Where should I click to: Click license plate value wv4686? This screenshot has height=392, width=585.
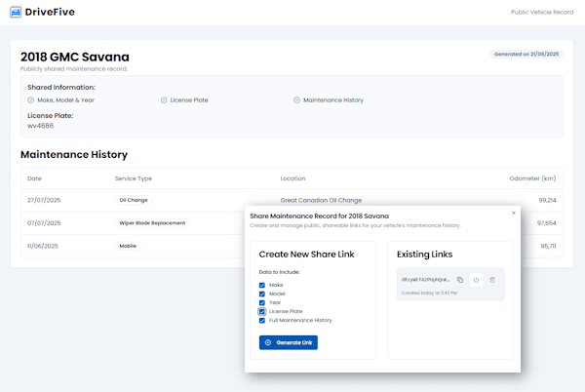pos(40,126)
